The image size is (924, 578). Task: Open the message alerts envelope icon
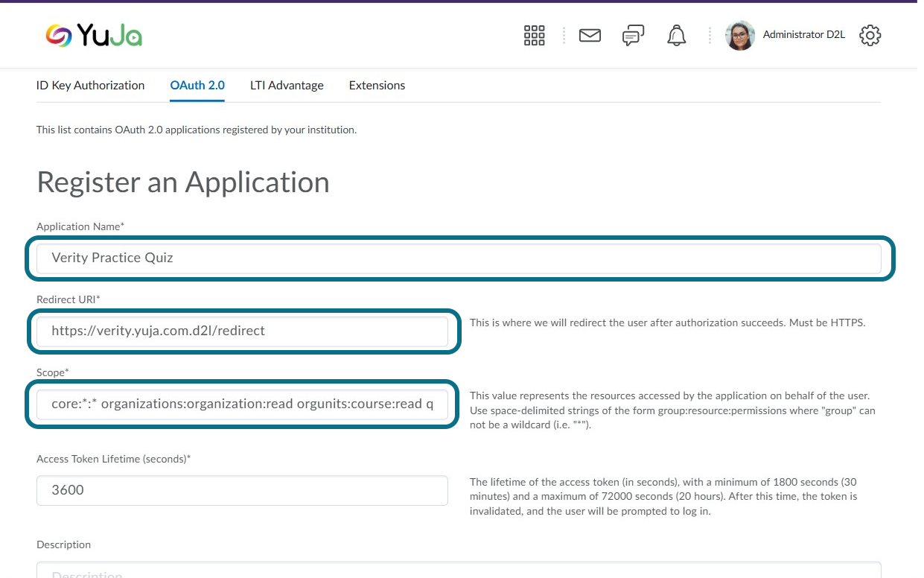click(590, 35)
